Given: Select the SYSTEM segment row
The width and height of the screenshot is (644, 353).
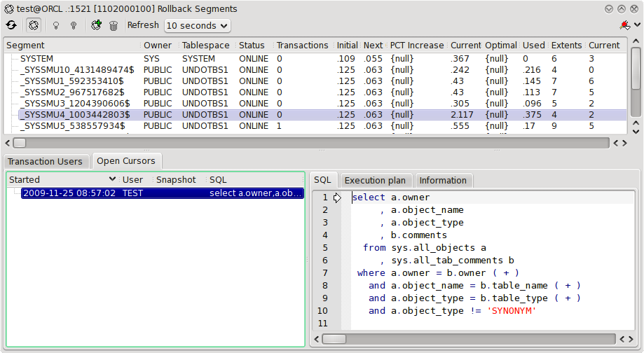Looking at the screenshot, I should click(x=36, y=59).
